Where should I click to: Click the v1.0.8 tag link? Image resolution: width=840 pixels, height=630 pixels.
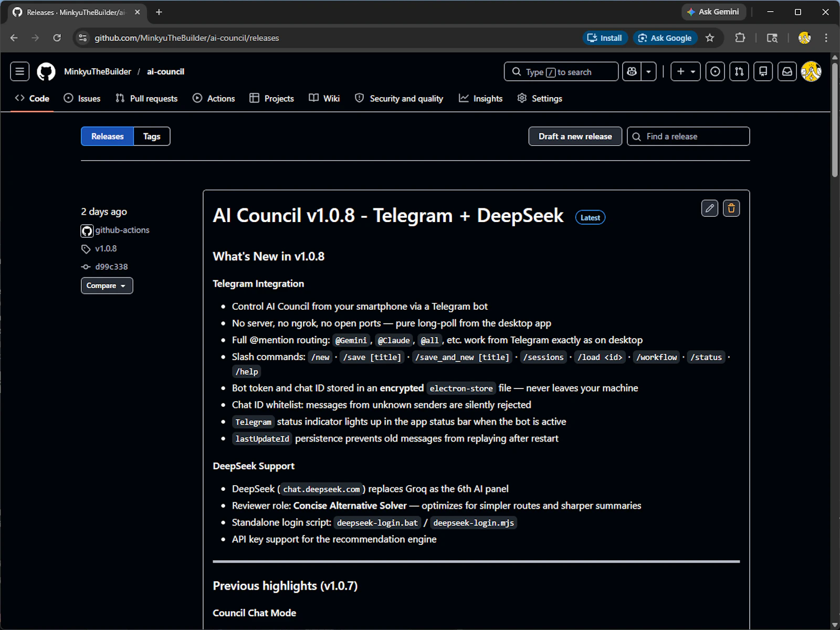click(x=106, y=248)
